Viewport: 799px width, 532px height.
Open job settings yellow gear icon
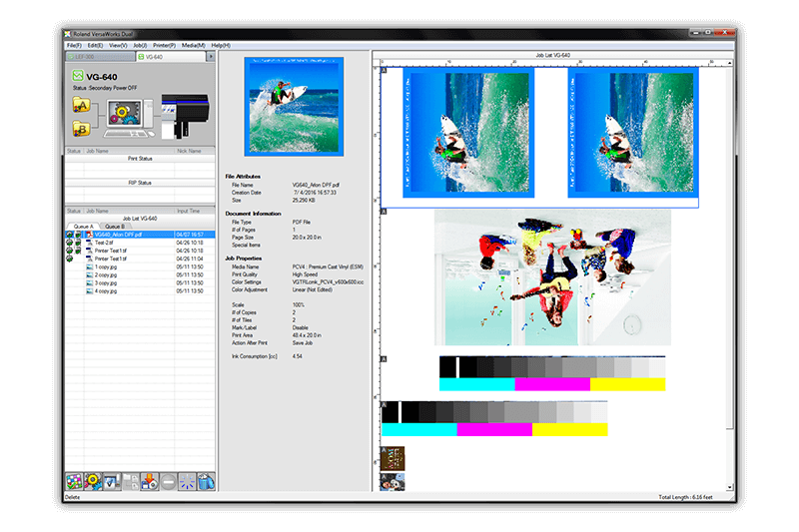[x=94, y=482]
